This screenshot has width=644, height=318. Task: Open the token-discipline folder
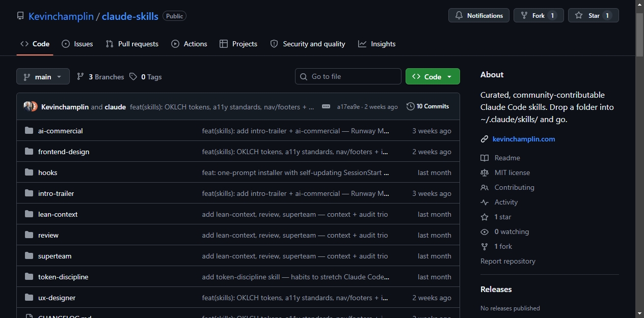point(63,277)
